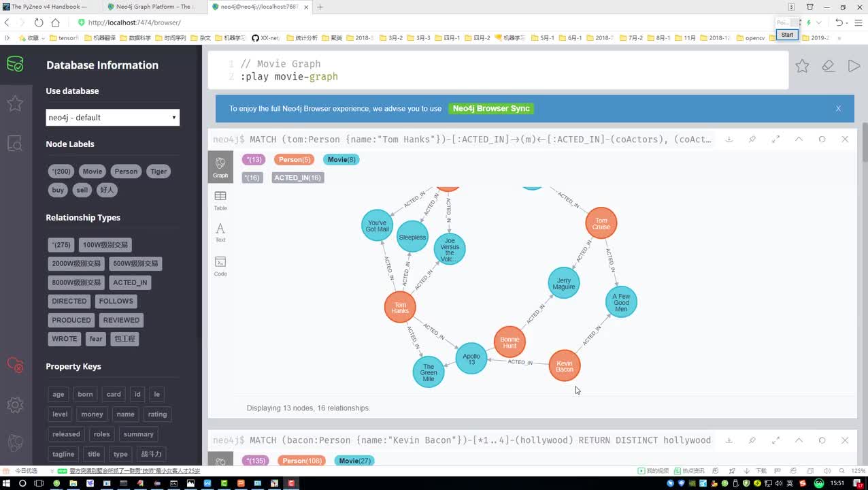Run the query with play icon
868x490 pixels.
pyautogui.click(x=854, y=66)
